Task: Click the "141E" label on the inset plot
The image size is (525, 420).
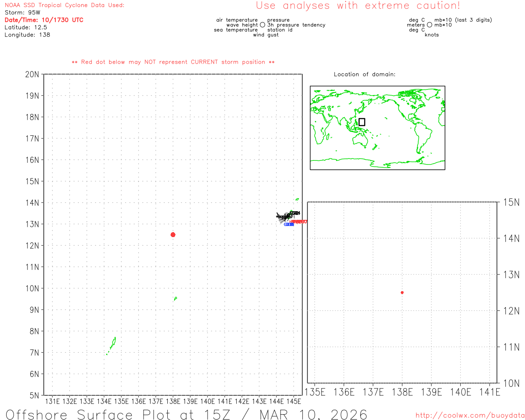Action: [490, 392]
